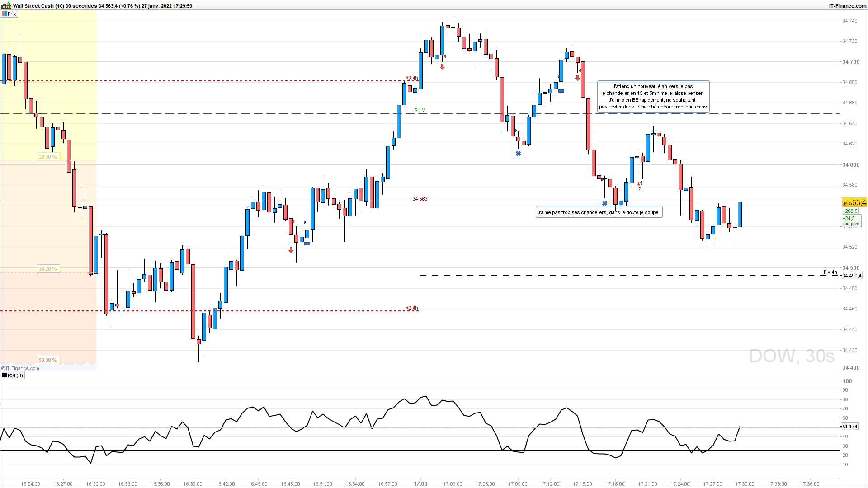Select the 50,00 % Fibonacci level label
The width and height of the screenshot is (868, 488).
point(47,360)
